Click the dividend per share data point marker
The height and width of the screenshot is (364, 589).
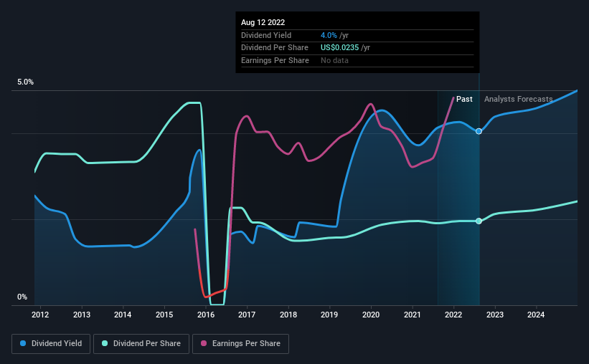[x=479, y=221]
